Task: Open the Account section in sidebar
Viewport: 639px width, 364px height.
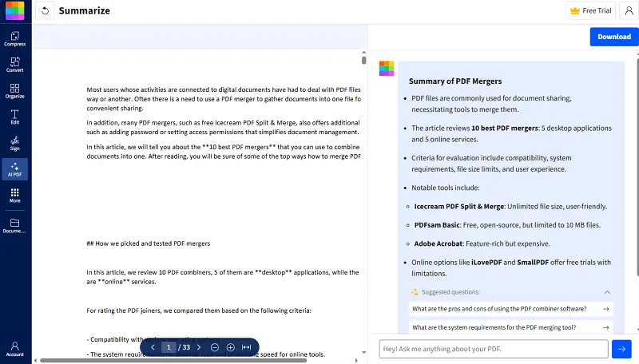Action: (x=15, y=349)
